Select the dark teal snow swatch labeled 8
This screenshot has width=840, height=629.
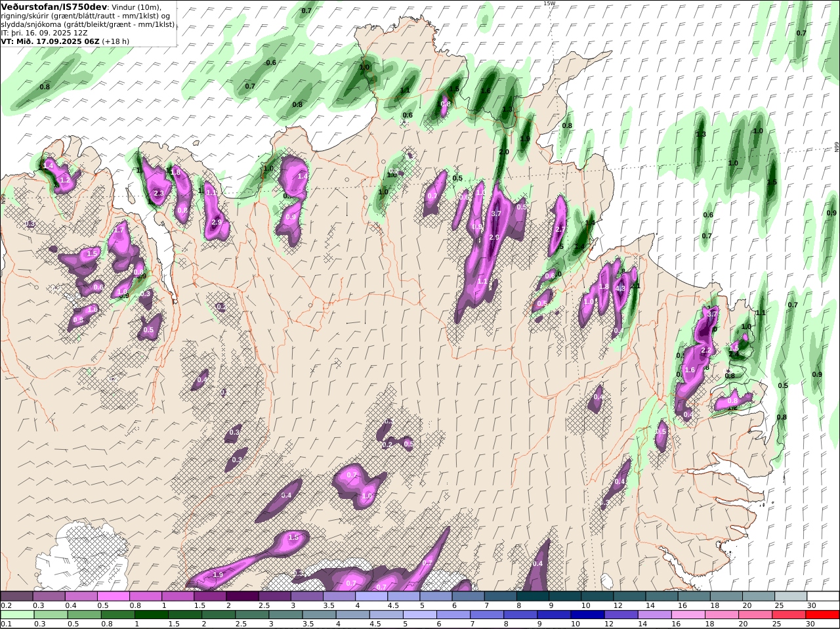(533, 596)
